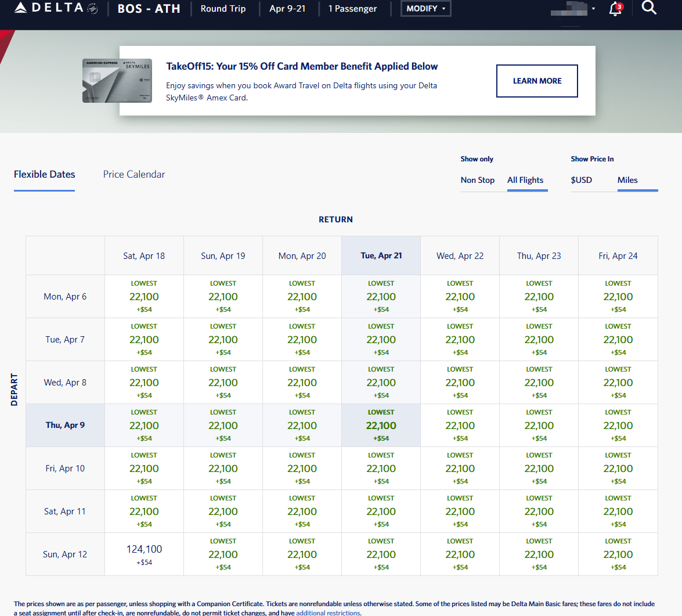Open the account name dropdown arrow
This screenshot has height=616, width=682.
click(x=593, y=9)
